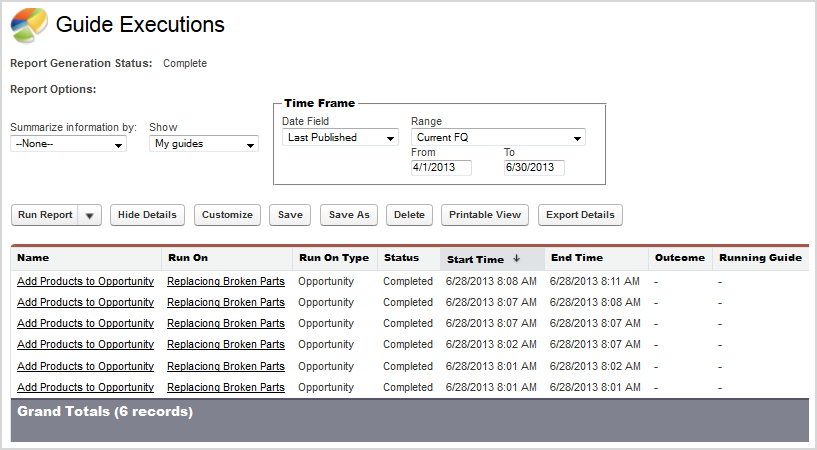Click the Save As button
Viewport: 817px width, 450px height.
pos(349,215)
